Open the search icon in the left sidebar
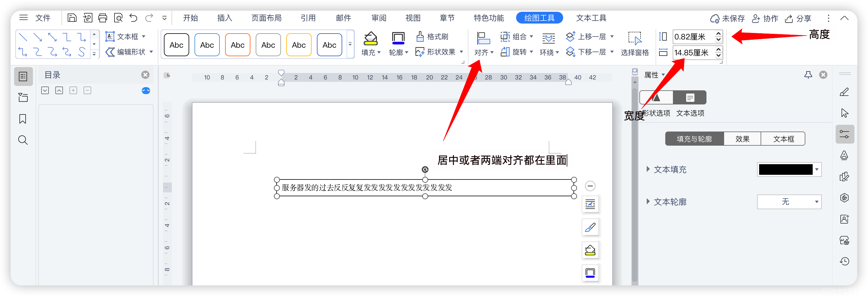Viewport: 868px width, 296px height. click(x=23, y=140)
